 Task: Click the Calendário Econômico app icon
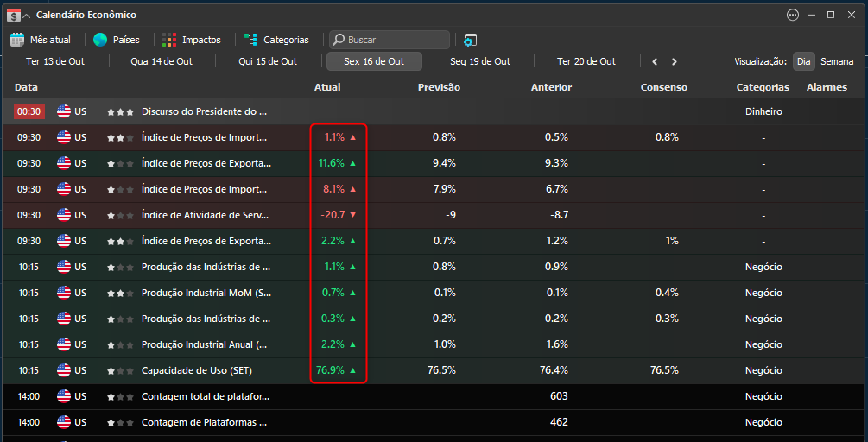13,16
